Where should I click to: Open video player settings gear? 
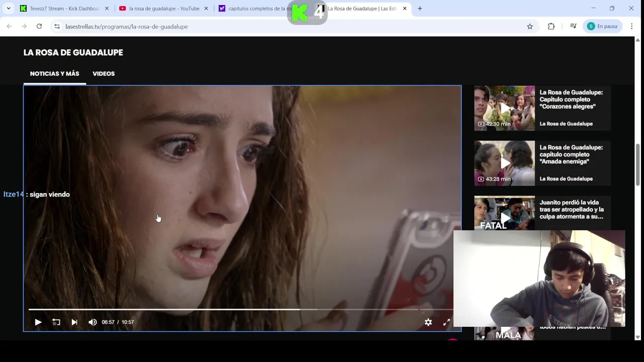click(x=428, y=322)
